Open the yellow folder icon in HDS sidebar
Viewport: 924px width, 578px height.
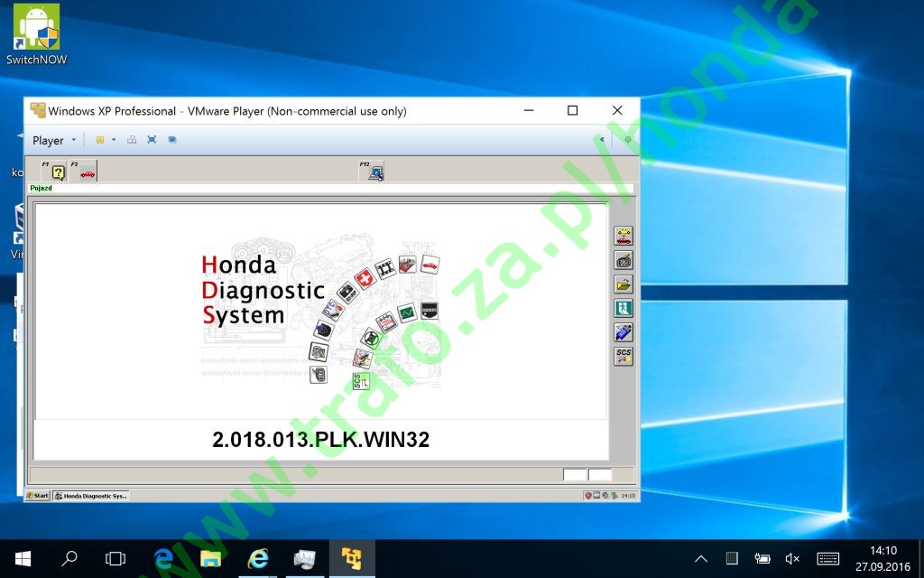click(623, 284)
